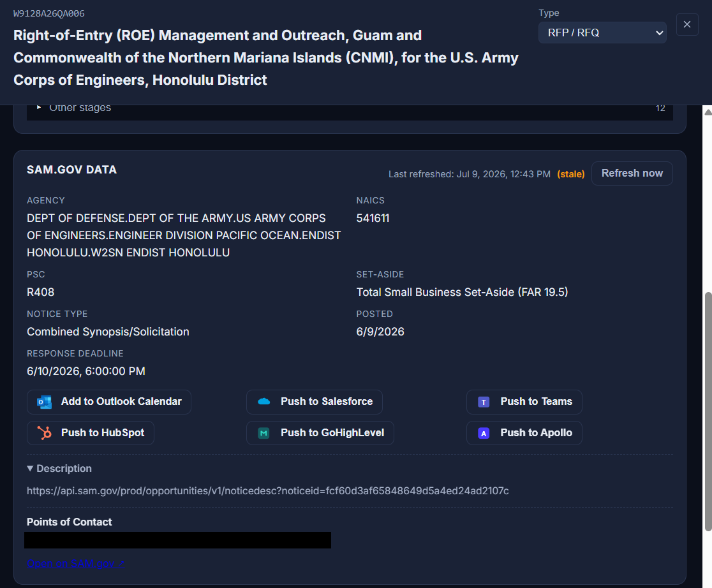Click Last refreshed Jul 9, 2026 timestamp
712x588 pixels.
[x=470, y=174]
